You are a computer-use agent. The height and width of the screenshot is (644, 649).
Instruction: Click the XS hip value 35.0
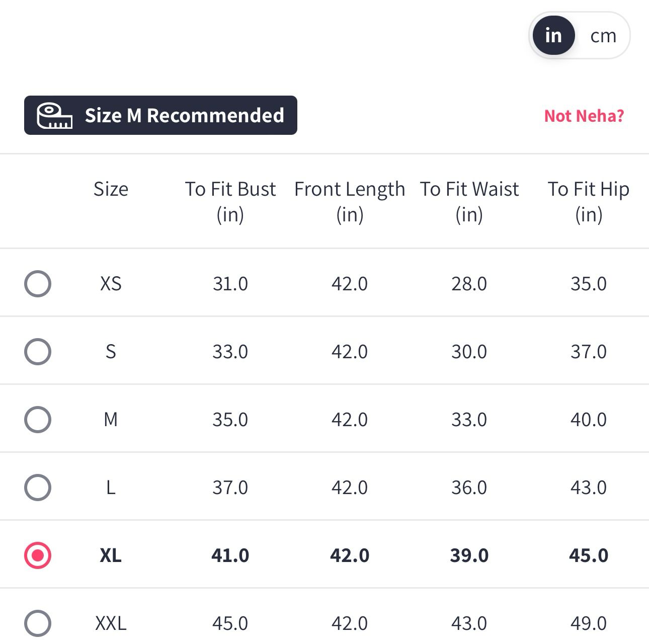[x=588, y=284]
